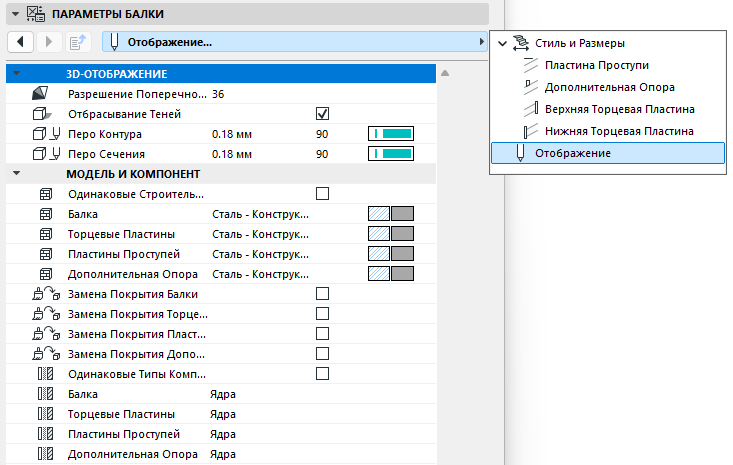Open the Перо Сечения color swatch
Viewport: 733px width, 465px height.
tap(391, 153)
